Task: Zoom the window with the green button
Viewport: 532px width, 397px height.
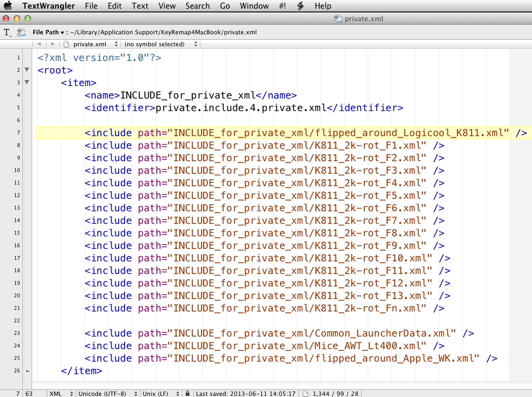Action: pyautogui.click(x=28, y=19)
